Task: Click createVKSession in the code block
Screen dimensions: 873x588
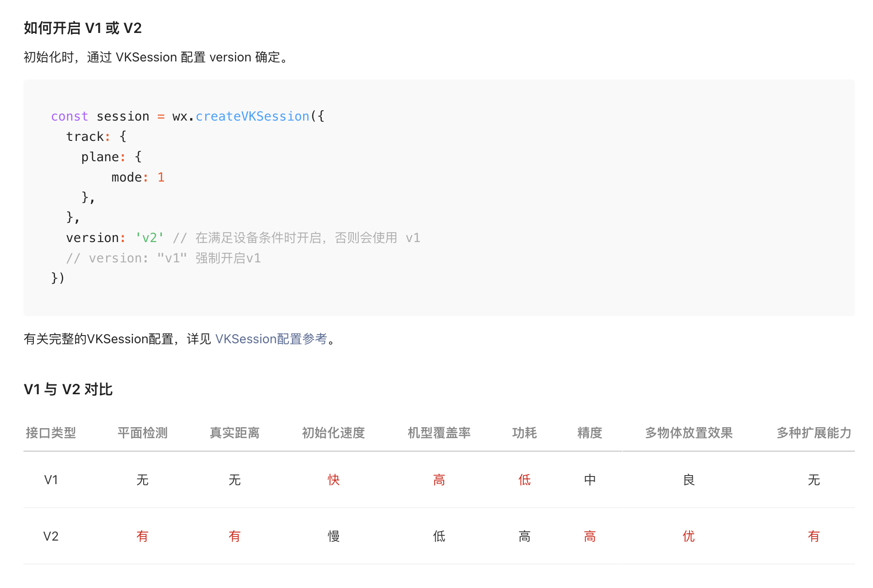Action: click(x=252, y=116)
